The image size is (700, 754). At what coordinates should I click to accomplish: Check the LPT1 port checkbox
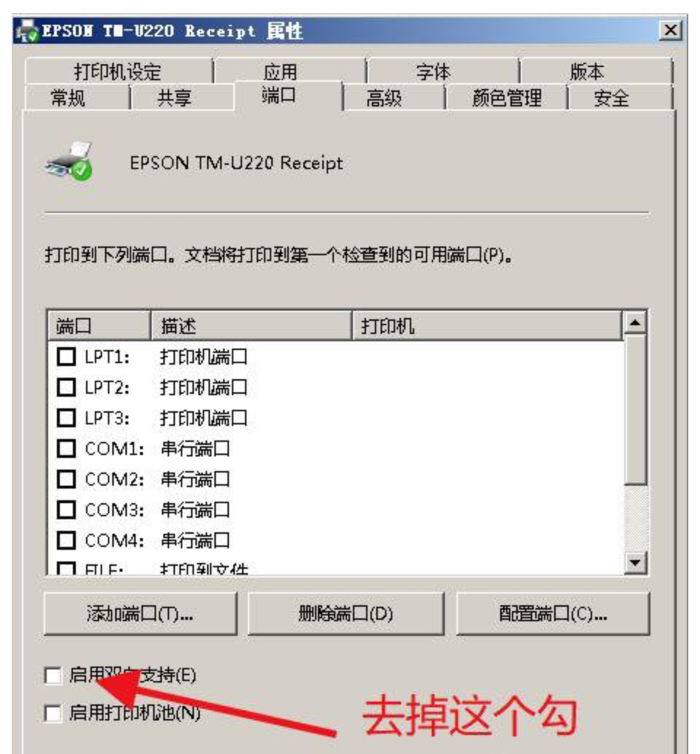click(x=66, y=357)
